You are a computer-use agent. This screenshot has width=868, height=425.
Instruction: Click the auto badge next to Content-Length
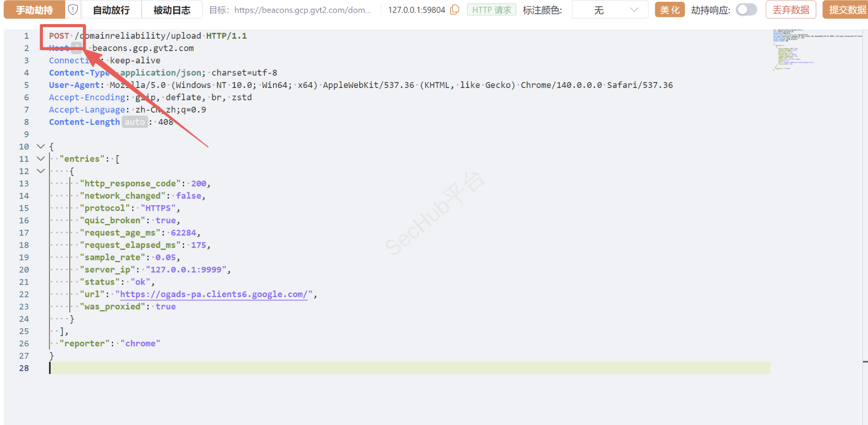(x=134, y=122)
